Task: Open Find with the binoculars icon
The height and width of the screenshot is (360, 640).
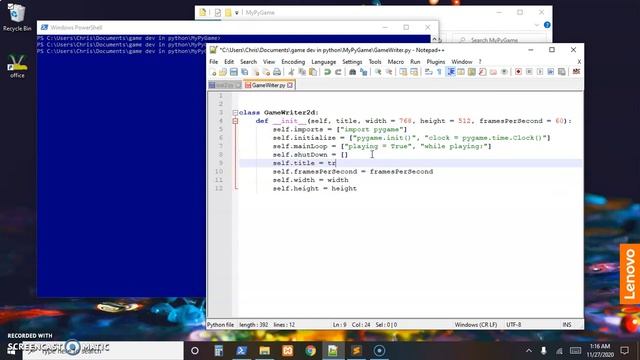Action: pyautogui.click(x=353, y=72)
